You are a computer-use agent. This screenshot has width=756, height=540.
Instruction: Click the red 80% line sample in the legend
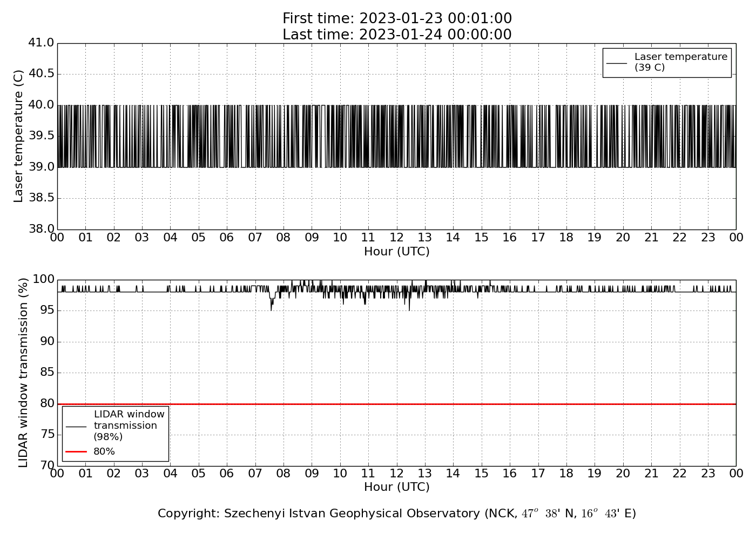click(76, 451)
